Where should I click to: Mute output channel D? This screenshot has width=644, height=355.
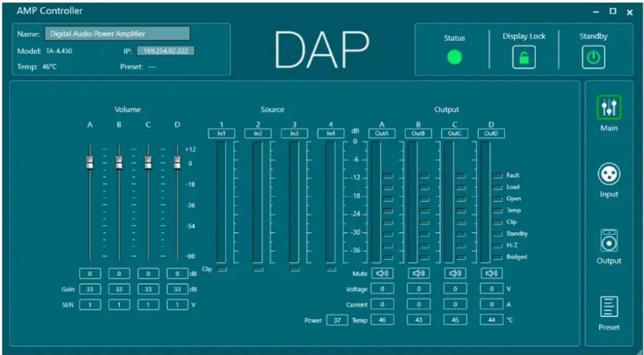click(x=492, y=273)
